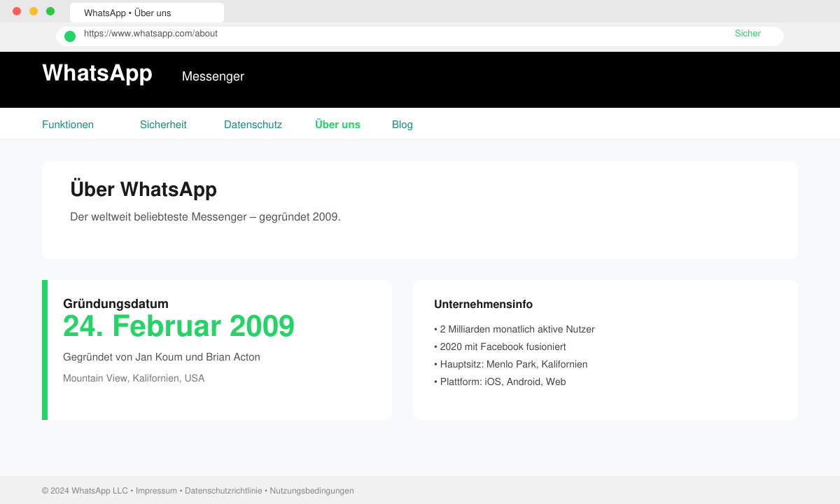Click the Unternehmensinfo heading
Screen dimensions: 840x504
(483, 304)
